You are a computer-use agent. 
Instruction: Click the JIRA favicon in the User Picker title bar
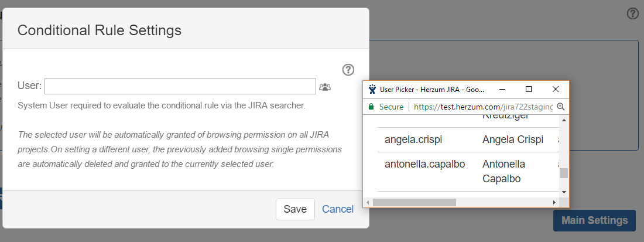(x=372, y=89)
